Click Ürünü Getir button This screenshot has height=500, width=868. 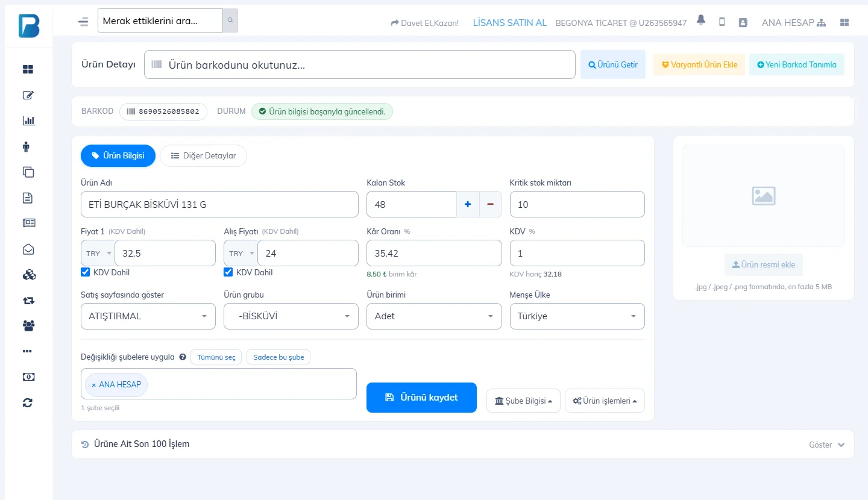(613, 64)
